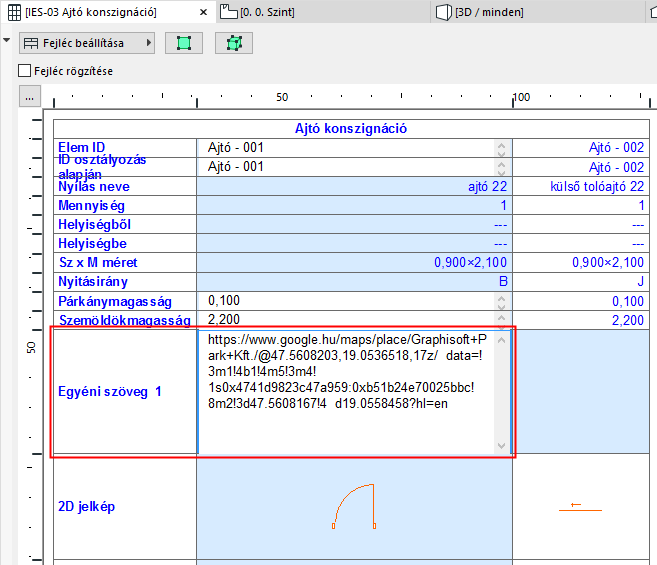Click the opening direction J cell
The image size is (657, 565).
[x=581, y=282]
